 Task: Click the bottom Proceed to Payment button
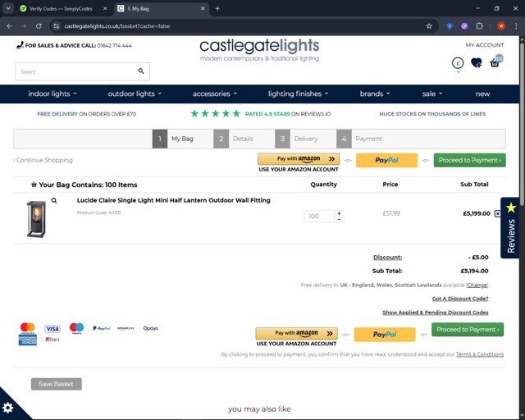click(x=468, y=330)
